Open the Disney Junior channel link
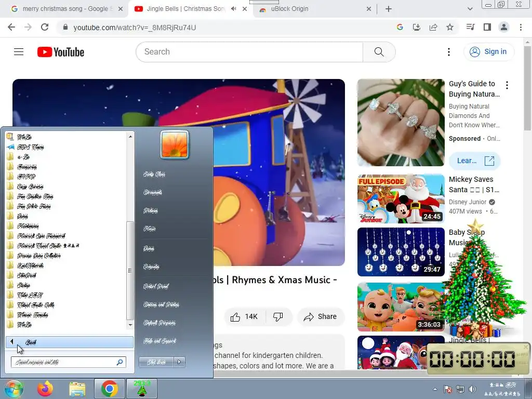532x399 pixels. (x=468, y=202)
